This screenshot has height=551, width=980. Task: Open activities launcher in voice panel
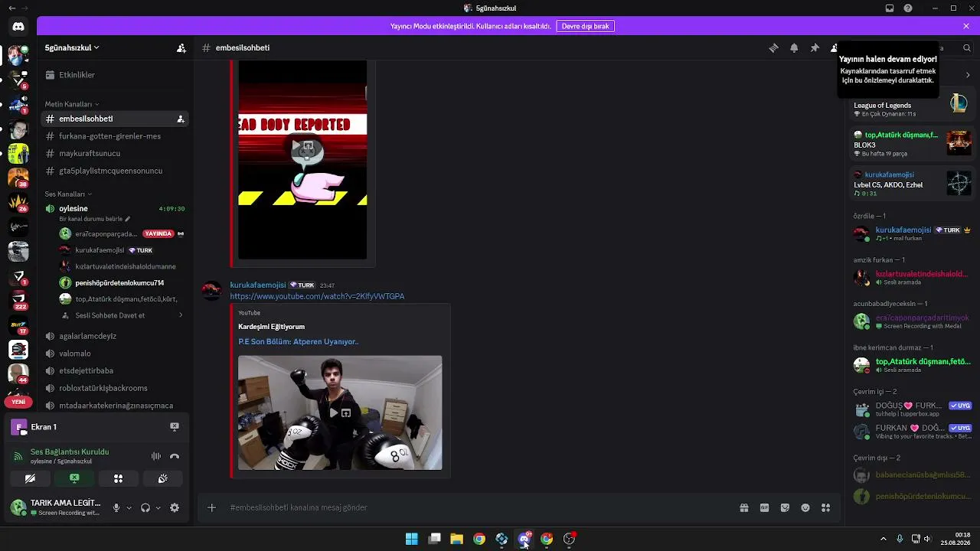(x=119, y=478)
